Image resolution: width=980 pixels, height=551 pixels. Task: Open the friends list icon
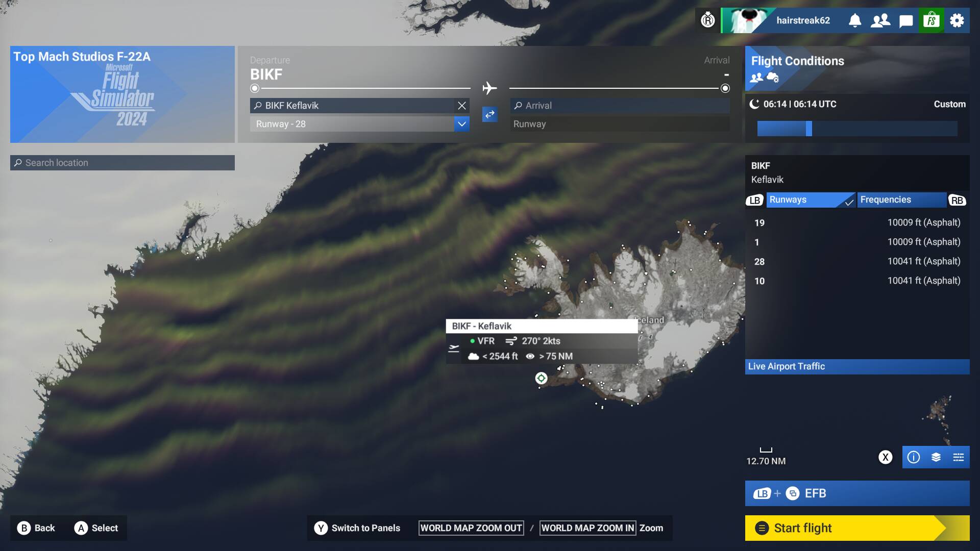tap(880, 20)
